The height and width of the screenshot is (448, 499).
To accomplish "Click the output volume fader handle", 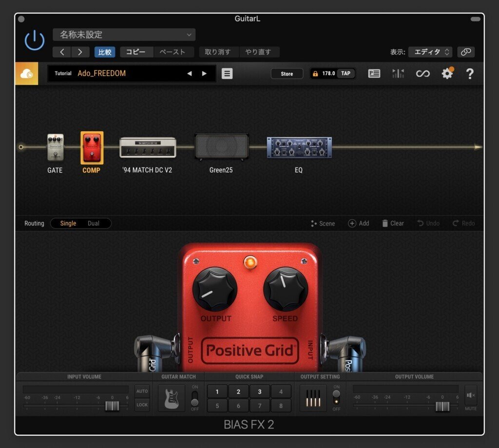I will pos(442,406).
